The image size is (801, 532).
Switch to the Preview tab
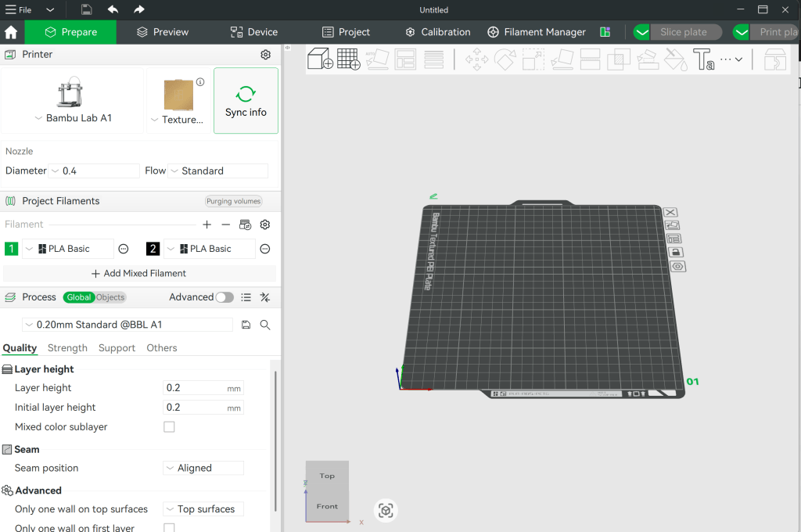pyautogui.click(x=163, y=32)
